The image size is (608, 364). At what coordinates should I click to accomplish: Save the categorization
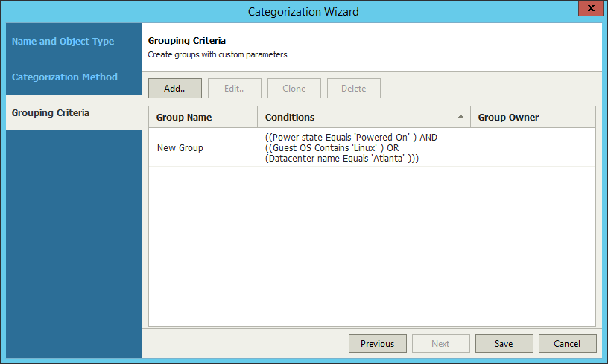tap(504, 343)
